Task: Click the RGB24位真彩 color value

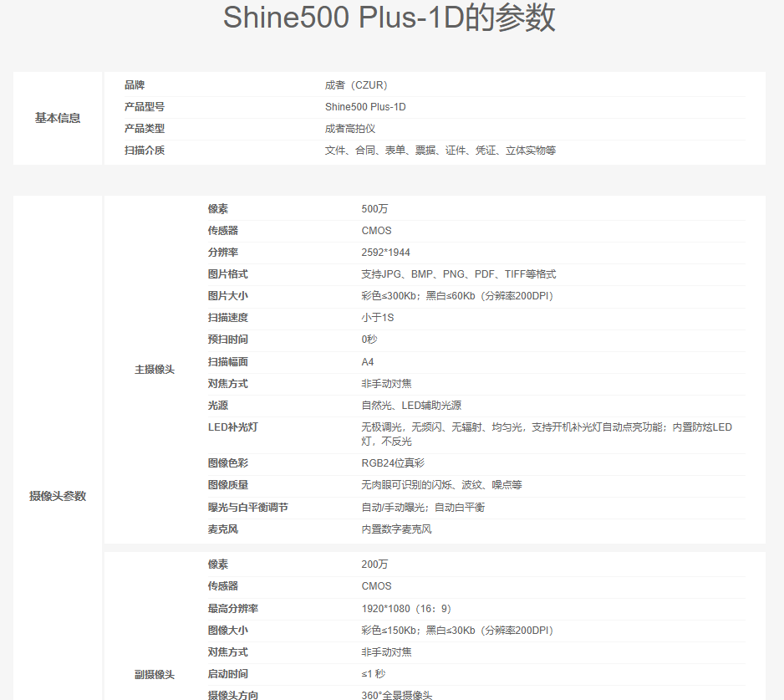Action: pyautogui.click(x=395, y=463)
